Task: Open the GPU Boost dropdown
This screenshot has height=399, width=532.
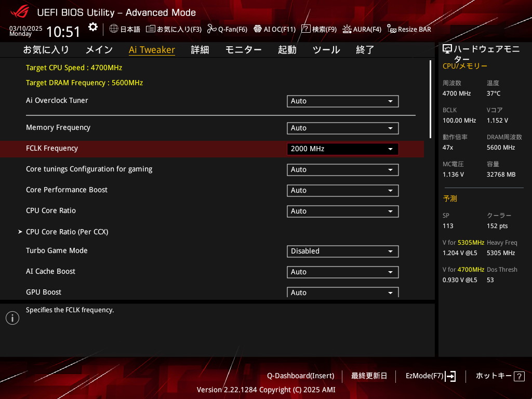Action: coord(343,292)
